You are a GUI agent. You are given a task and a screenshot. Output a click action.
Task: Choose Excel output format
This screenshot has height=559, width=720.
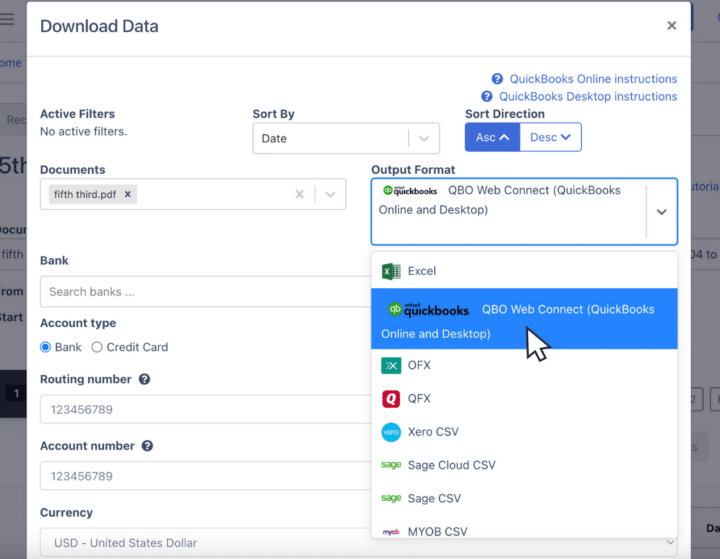(x=524, y=271)
